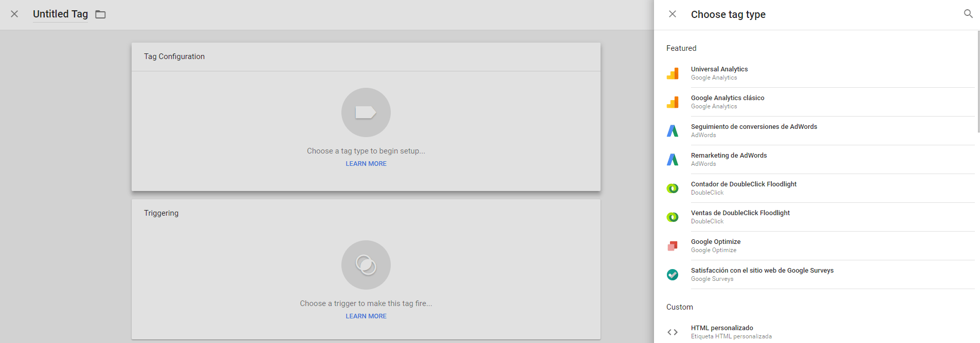Click the Triggering section header
This screenshot has height=343, width=980.
(x=161, y=213)
